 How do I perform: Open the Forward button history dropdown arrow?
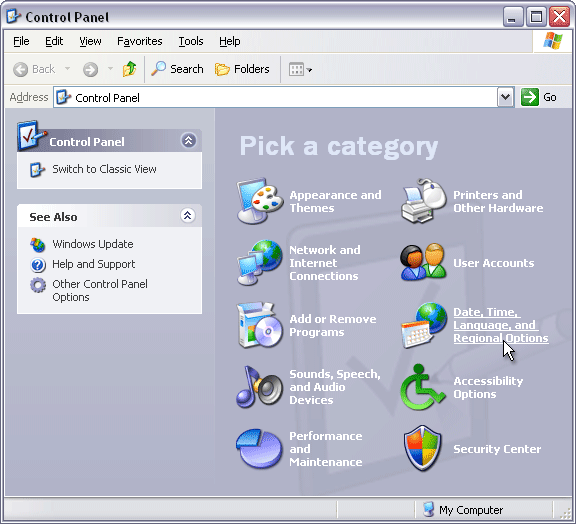(x=110, y=69)
